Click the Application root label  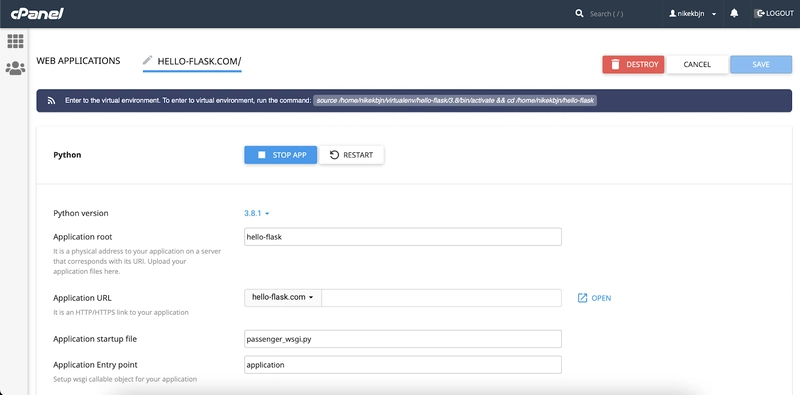point(83,237)
